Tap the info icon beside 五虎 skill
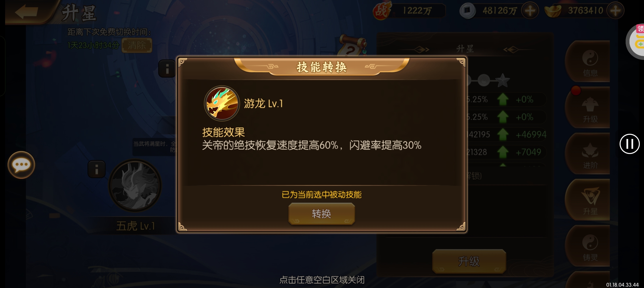Image resolution: width=644 pixels, height=288 pixels. [x=96, y=169]
